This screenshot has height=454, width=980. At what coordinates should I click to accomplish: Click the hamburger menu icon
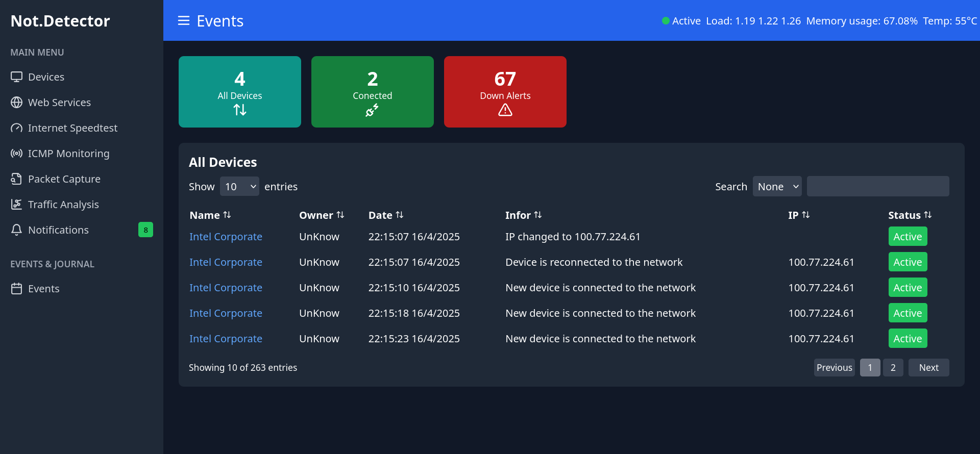[184, 20]
